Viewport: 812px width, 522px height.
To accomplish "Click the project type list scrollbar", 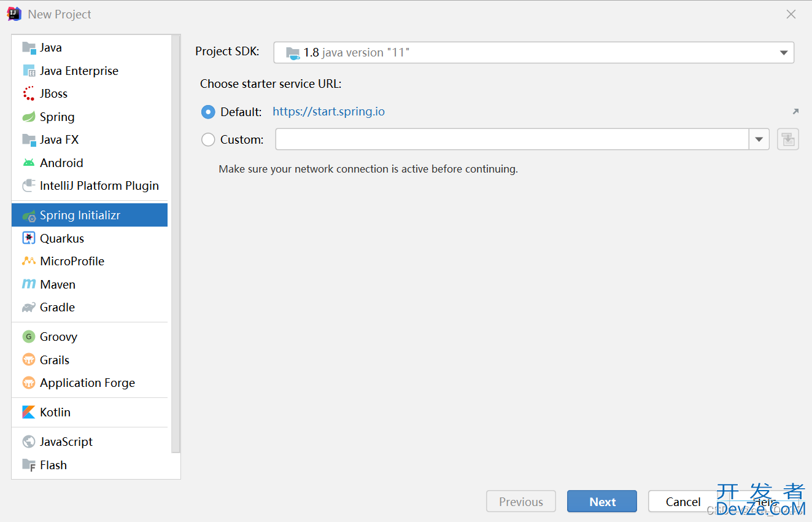I will click(176, 244).
